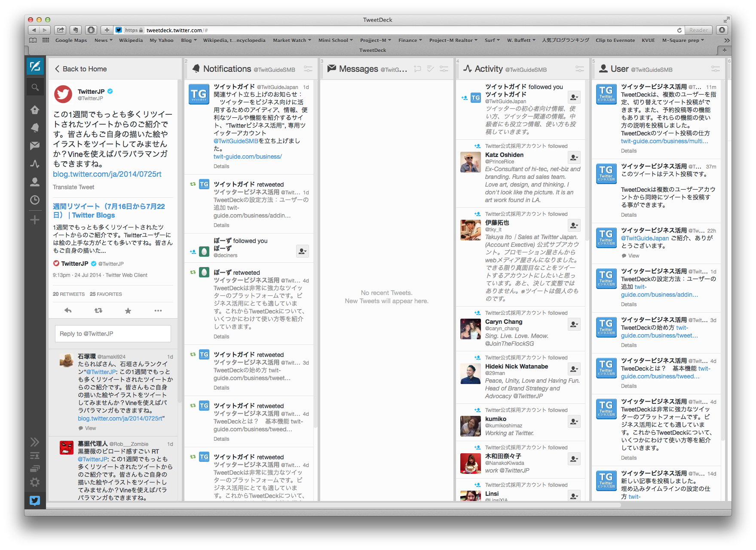
Task: Follow Linsi in Activity column
Action: tap(574, 496)
